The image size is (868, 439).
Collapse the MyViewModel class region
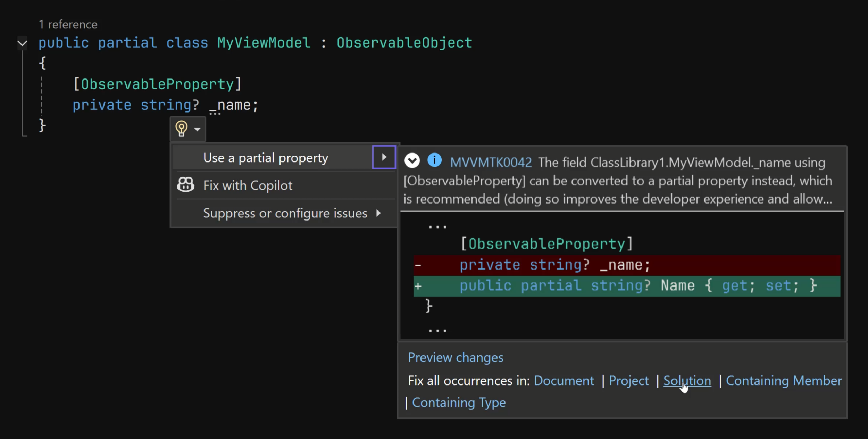[22, 43]
